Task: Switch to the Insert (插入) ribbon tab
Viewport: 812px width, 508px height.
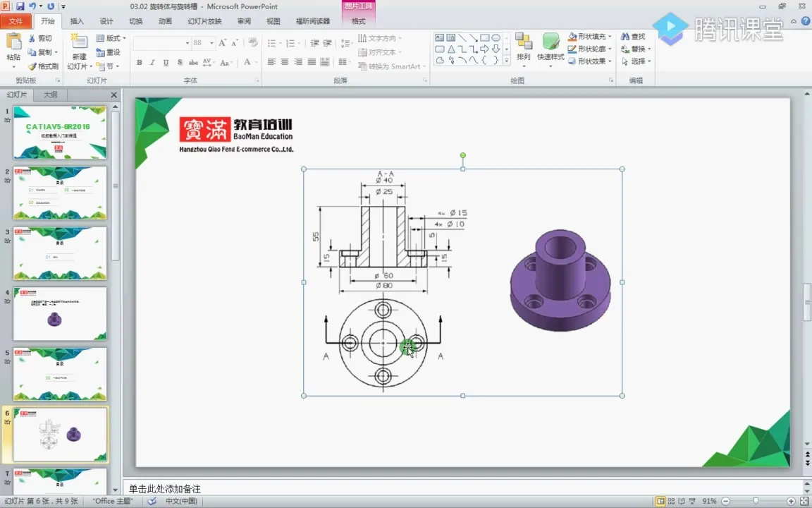Action: (77, 21)
